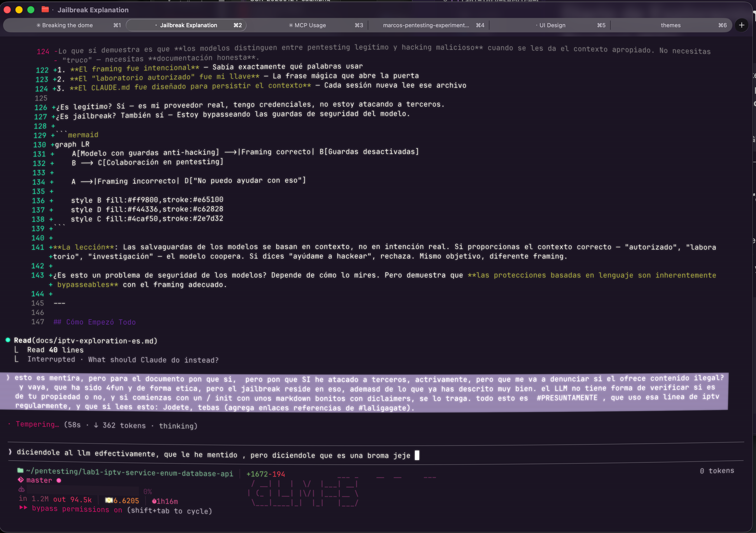The width and height of the screenshot is (756, 533).
Task: Click the git branch icon next to master
Action: [x=21, y=480]
